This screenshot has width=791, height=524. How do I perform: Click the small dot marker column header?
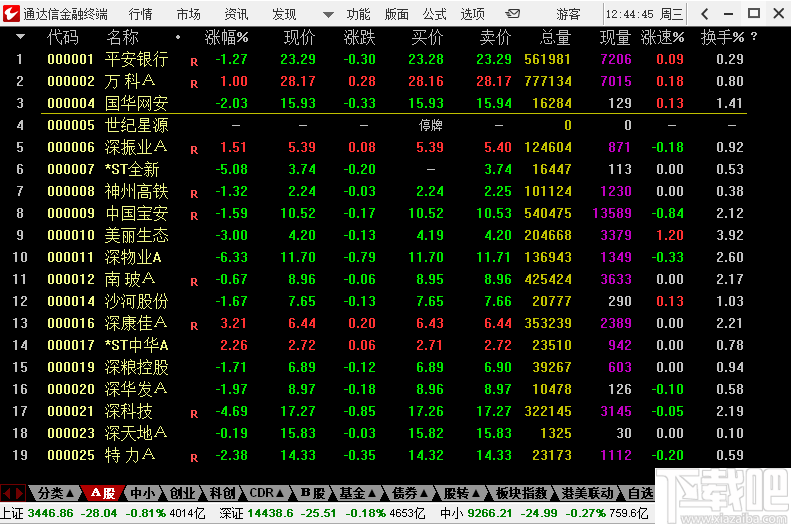coord(178,37)
